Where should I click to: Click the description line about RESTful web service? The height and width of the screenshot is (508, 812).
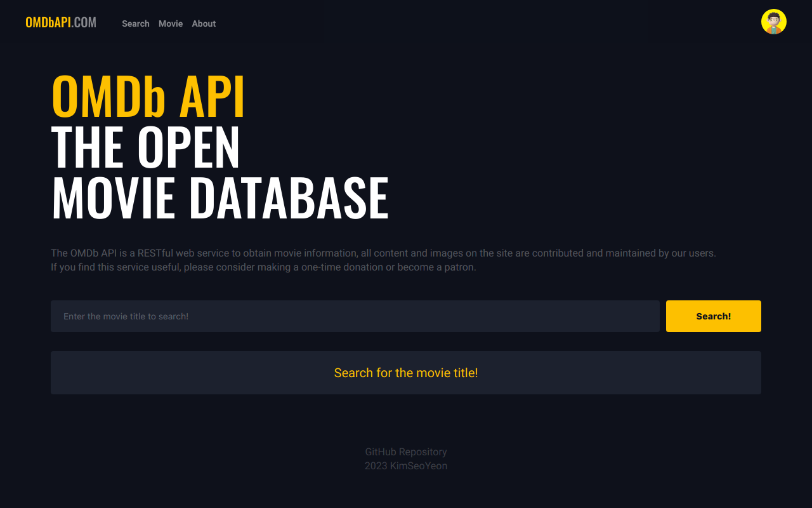pos(383,253)
